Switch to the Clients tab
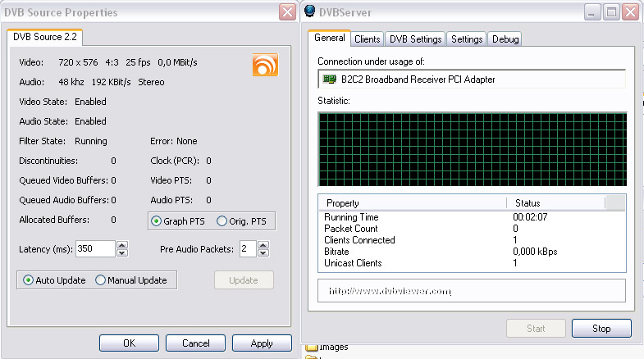The image size is (644, 359). point(368,39)
